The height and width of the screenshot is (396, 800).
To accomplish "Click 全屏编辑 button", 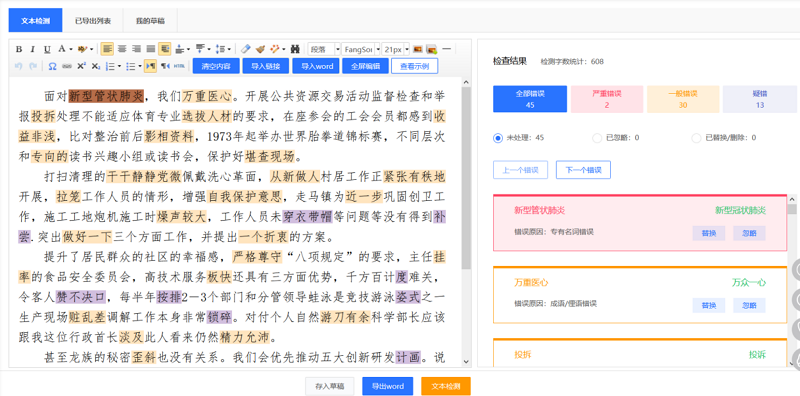I will tap(365, 66).
